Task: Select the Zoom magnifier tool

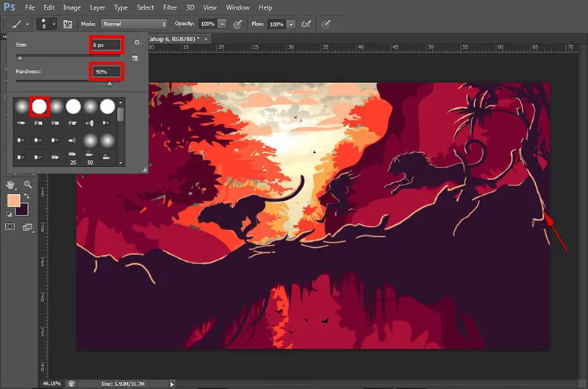Action: tap(28, 184)
